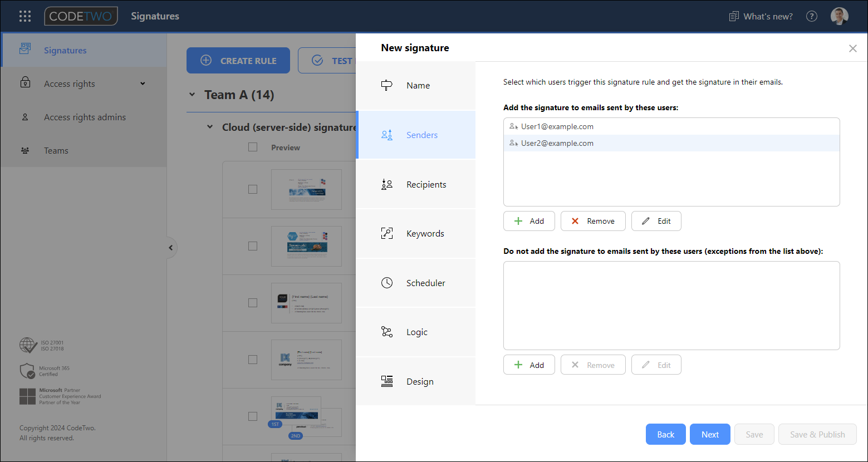Click the Design step icon
Image resolution: width=868 pixels, height=462 pixels.
[387, 381]
